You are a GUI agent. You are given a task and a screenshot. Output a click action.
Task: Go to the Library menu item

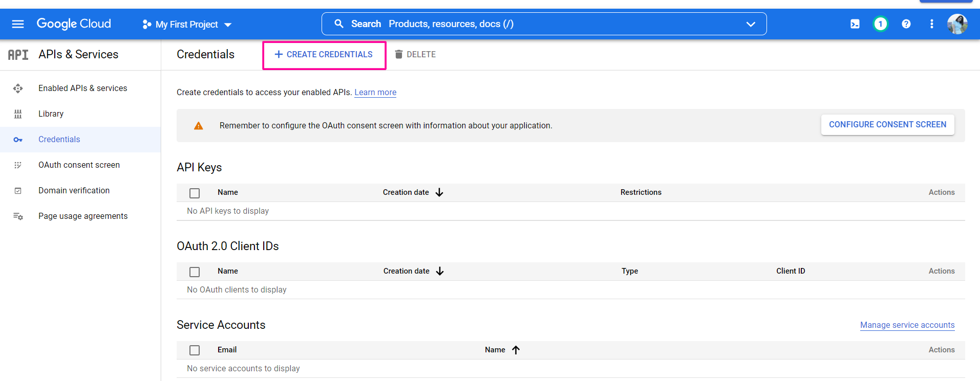[x=51, y=114]
